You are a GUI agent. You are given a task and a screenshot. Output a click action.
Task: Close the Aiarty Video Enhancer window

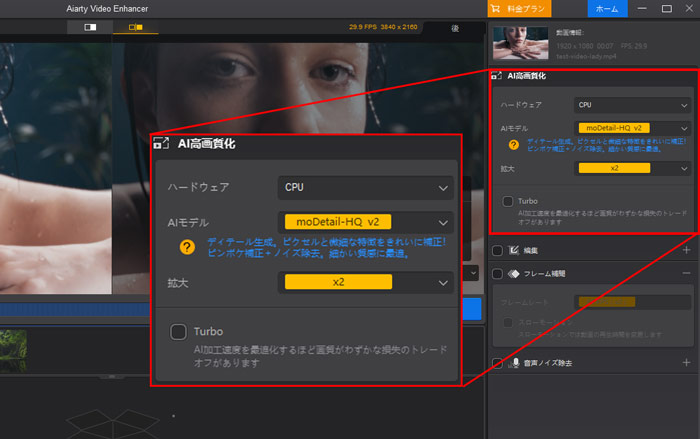pos(689,8)
